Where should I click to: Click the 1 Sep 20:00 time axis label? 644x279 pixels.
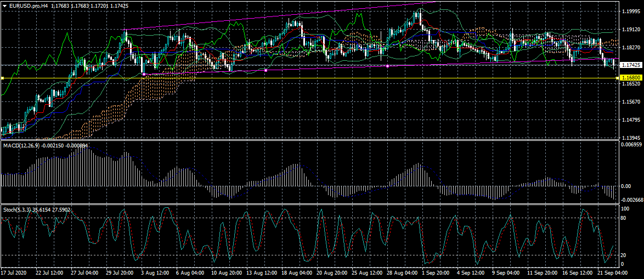tap(435, 272)
